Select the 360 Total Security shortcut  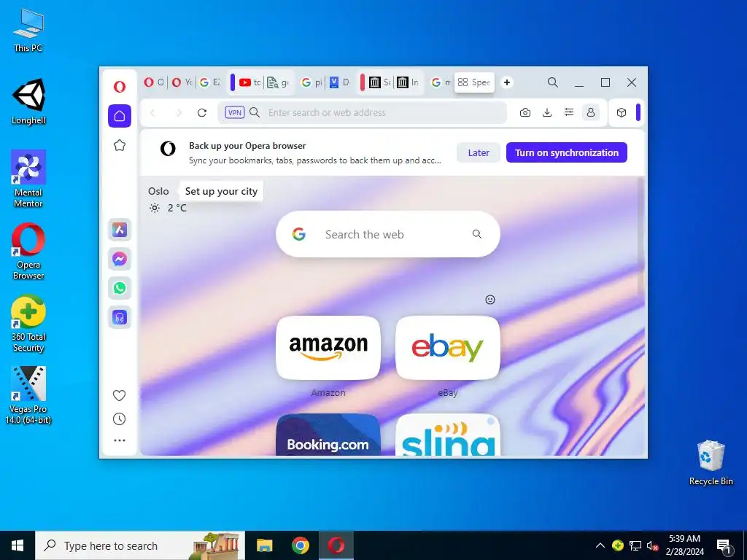click(x=28, y=324)
